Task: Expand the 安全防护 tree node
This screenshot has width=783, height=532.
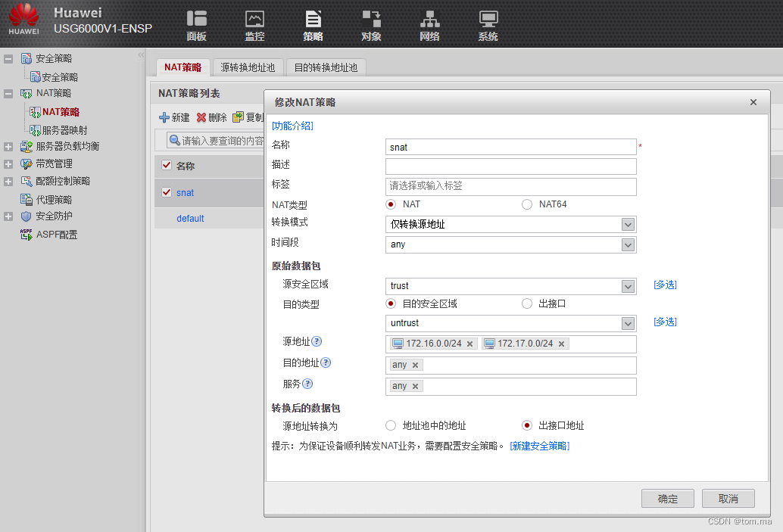Action: click(x=8, y=216)
